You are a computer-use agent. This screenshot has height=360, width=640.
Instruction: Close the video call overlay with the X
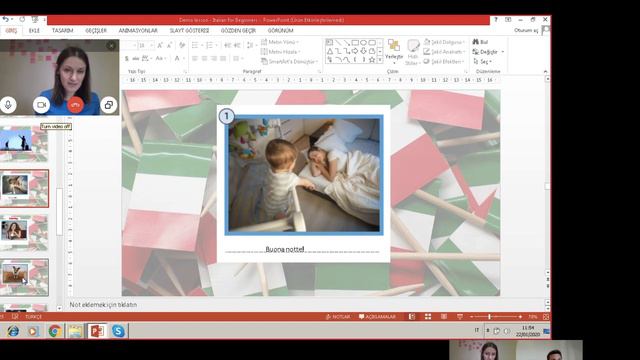pyautogui.click(x=111, y=46)
